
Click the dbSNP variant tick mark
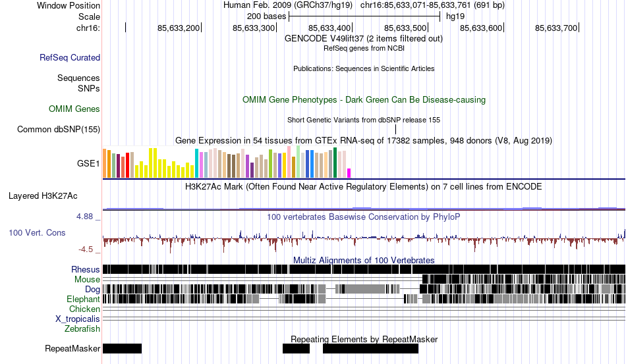point(395,129)
